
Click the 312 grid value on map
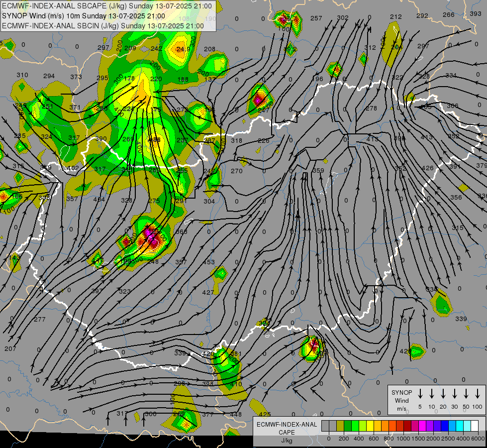pos(370,48)
